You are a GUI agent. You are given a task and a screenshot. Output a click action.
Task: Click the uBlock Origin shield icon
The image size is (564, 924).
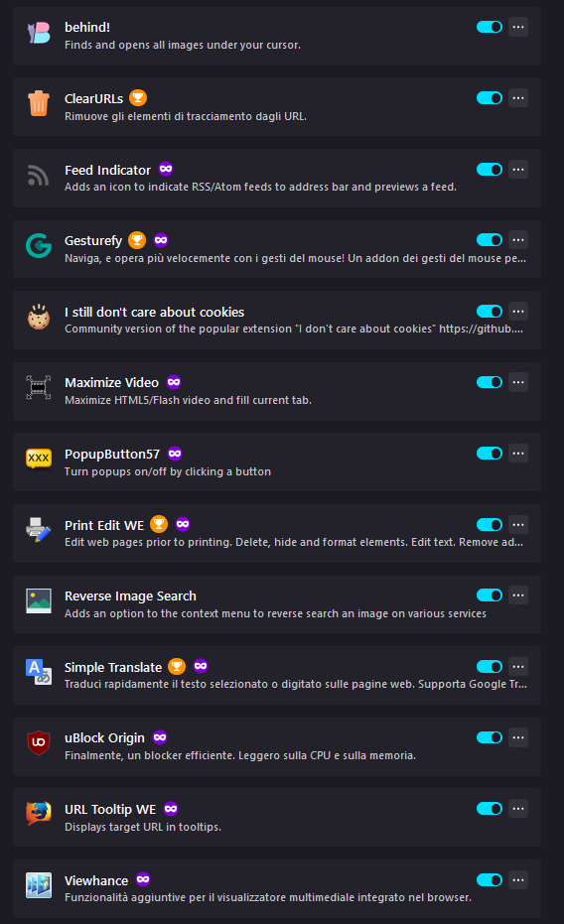[x=39, y=742]
